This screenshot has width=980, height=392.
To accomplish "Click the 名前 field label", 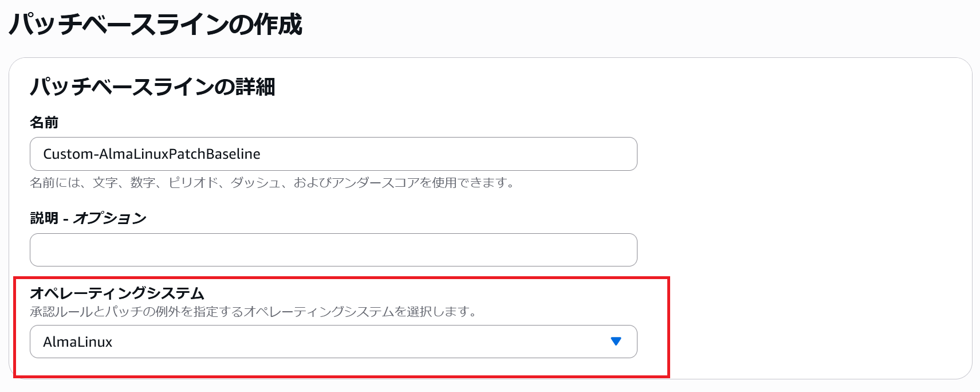I will [44, 123].
